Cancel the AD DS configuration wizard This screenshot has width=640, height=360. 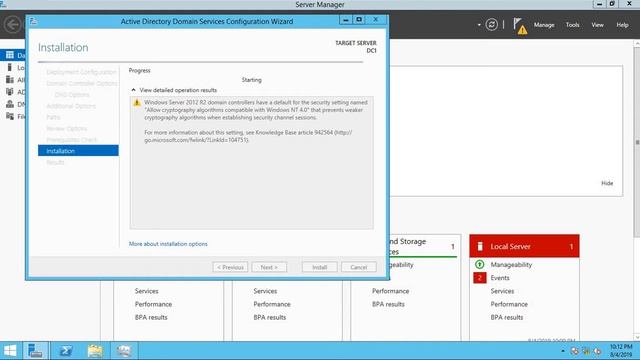tap(358, 267)
